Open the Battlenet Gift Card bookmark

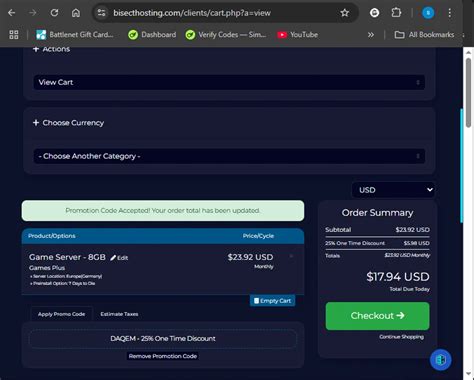pos(75,35)
